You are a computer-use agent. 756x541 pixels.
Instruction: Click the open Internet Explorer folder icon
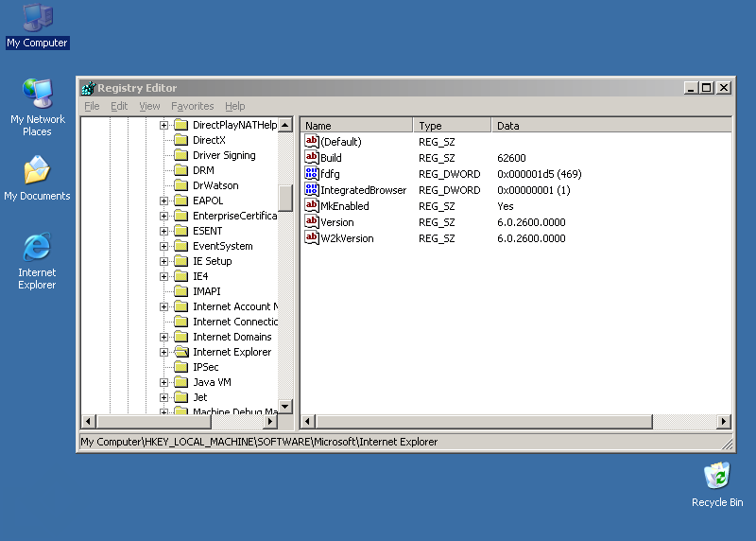[180, 352]
